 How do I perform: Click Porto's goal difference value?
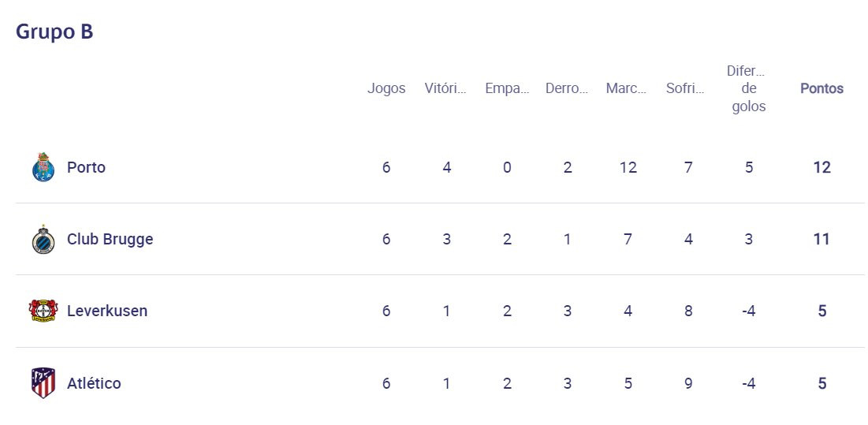(x=749, y=167)
